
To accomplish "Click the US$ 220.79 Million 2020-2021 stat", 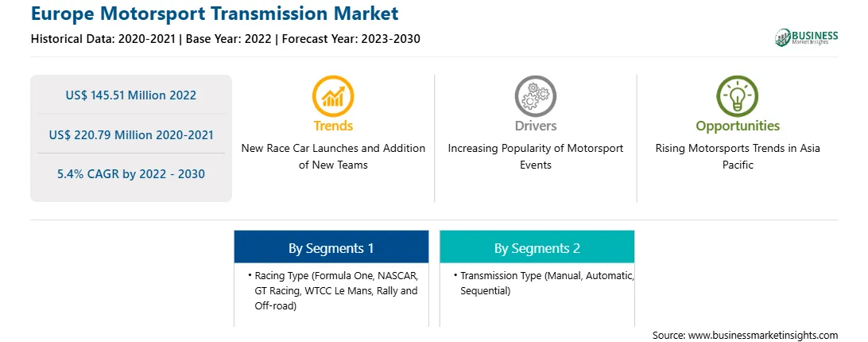I will 130,134.
